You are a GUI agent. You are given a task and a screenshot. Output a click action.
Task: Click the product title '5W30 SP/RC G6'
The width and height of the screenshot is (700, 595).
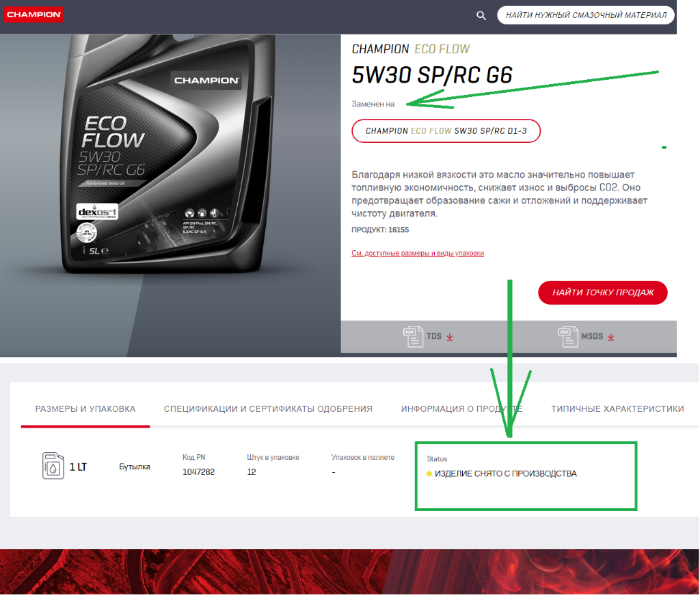[x=432, y=75]
